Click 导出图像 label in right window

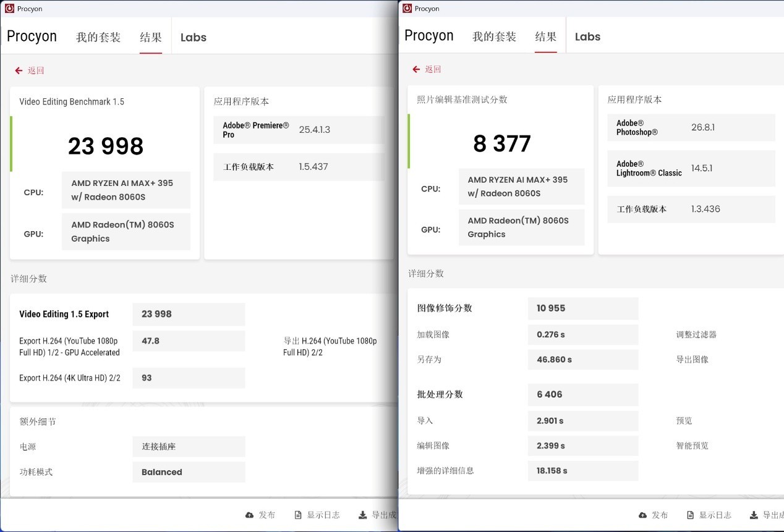pos(692,359)
